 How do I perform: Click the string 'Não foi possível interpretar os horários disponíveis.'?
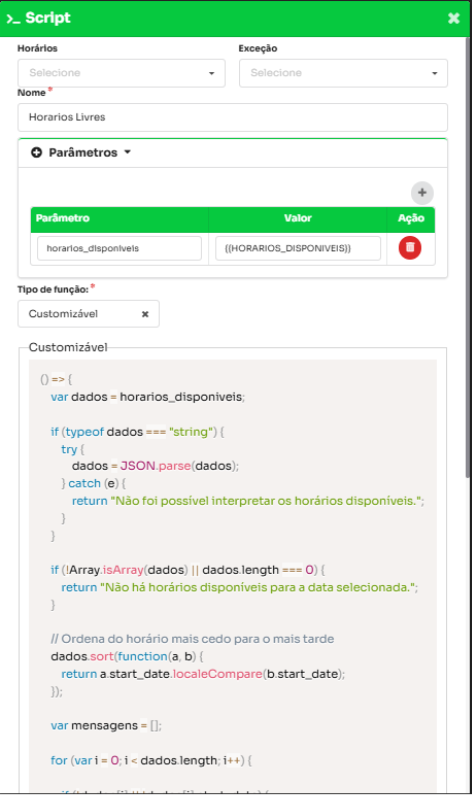(266, 501)
